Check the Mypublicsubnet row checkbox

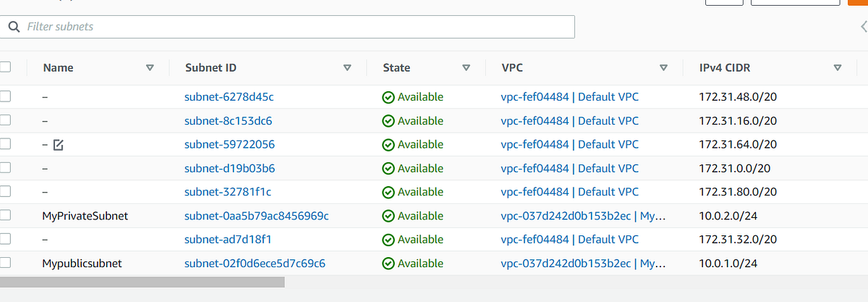[5, 263]
